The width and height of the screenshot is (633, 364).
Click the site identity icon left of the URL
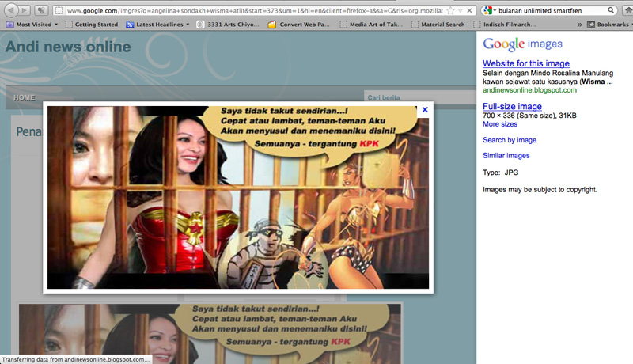pyautogui.click(x=59, y=10)
